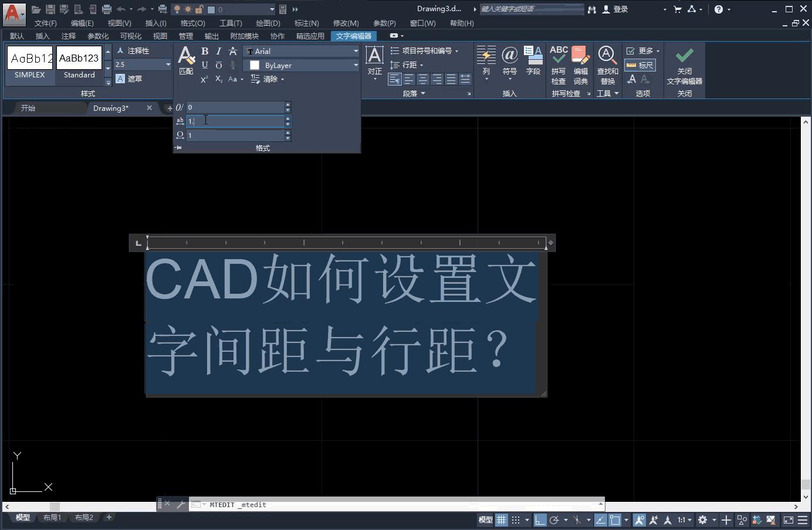This screenshot has width=812, height=530.
Task: Toggle italic formatting on selected text
Action: [x=218, y=51]
